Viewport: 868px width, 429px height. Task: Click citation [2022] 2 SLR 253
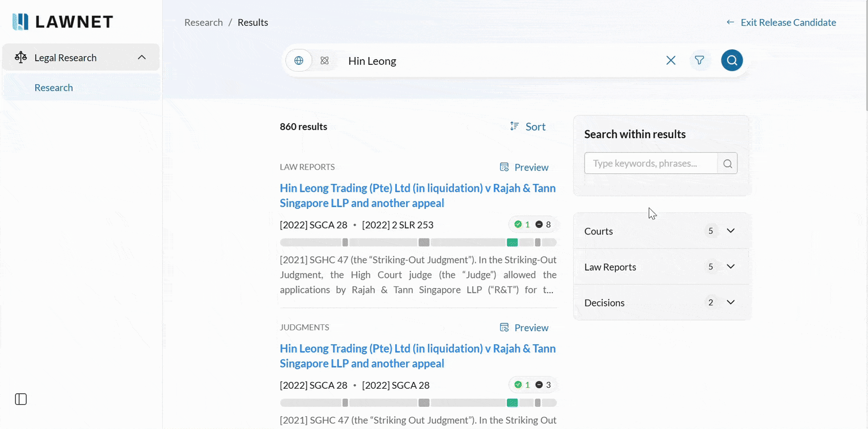coord(398,225)
